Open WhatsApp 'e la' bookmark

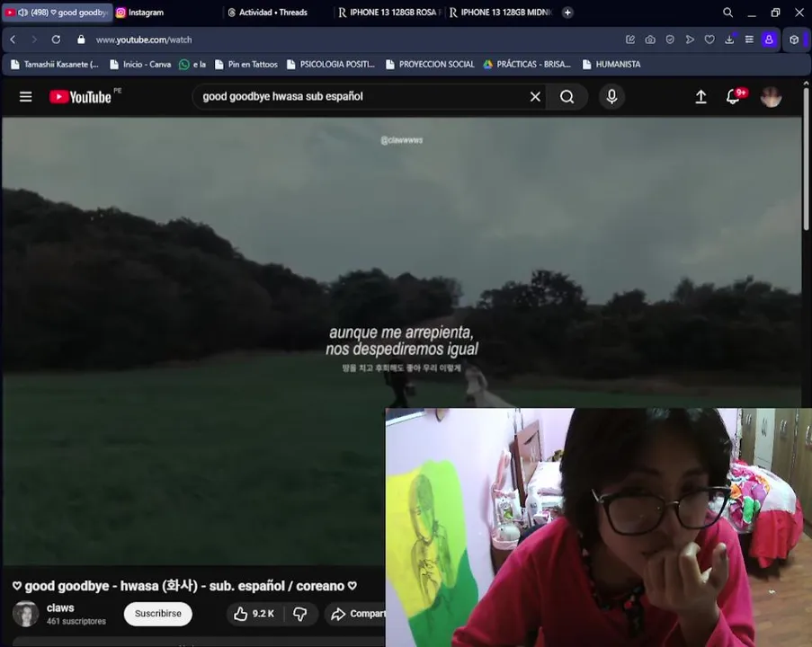point(192,64)
